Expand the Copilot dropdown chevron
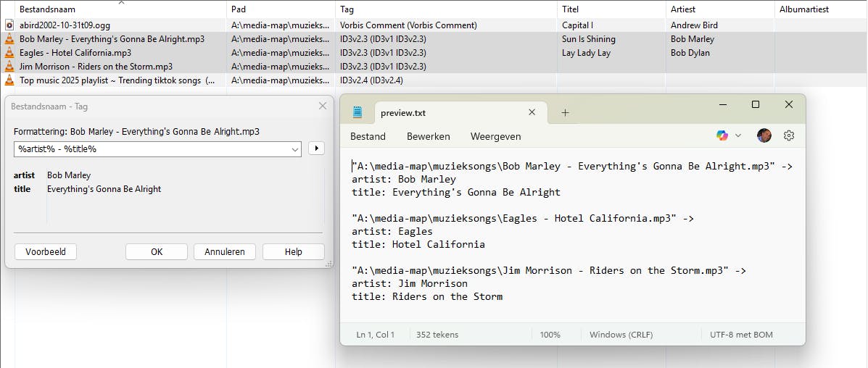Viewport: 868px width, 368px height. pyautogui.click(x=738, y=135)
